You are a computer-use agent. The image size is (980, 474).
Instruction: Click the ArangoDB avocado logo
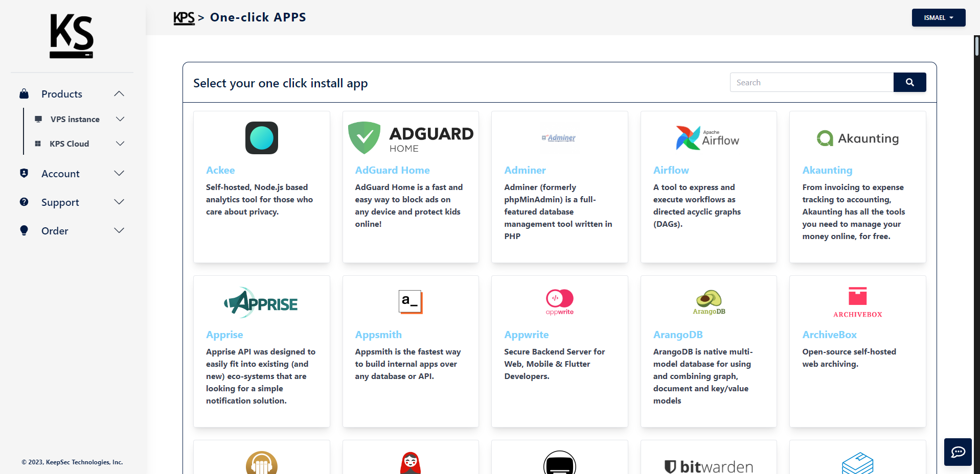pos(709,302)
